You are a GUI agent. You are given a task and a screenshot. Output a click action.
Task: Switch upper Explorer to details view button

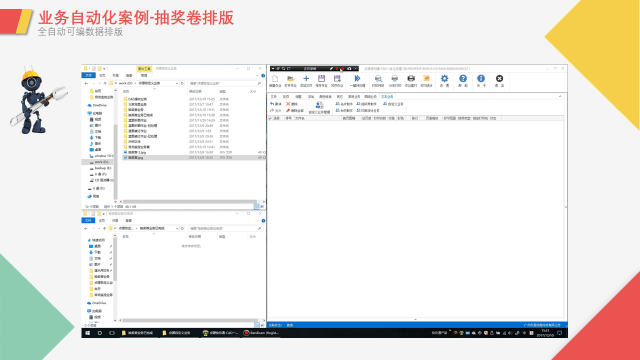click(257, 207)
